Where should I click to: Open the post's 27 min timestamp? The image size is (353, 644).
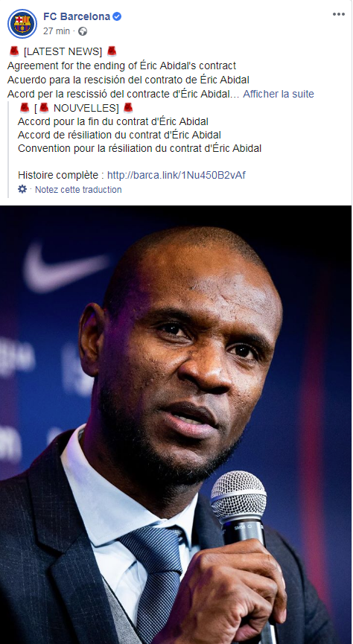coord(57,31)
